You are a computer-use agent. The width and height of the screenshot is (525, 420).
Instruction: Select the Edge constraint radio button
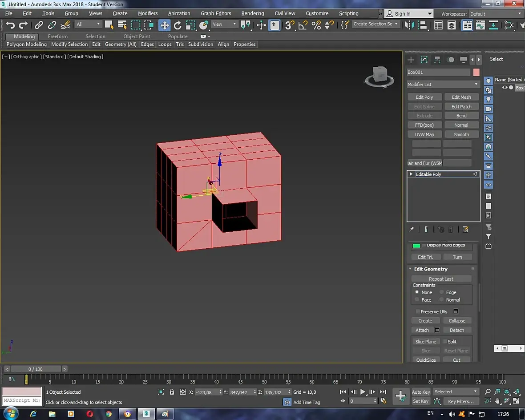442,292
